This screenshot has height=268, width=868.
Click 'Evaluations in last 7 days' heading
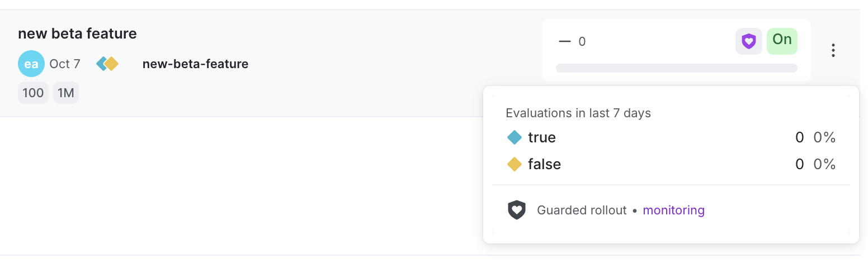[x=578, y=113]
